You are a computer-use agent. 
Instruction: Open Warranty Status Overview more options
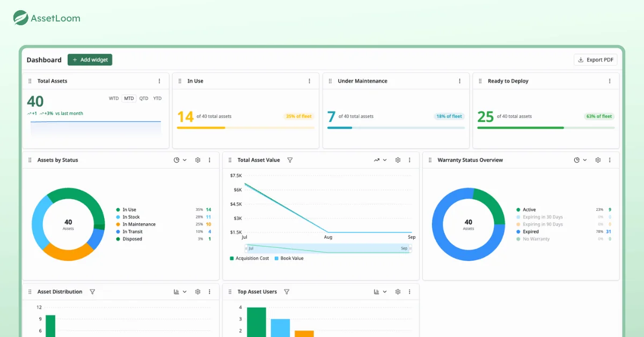click(x=610, y=160)
